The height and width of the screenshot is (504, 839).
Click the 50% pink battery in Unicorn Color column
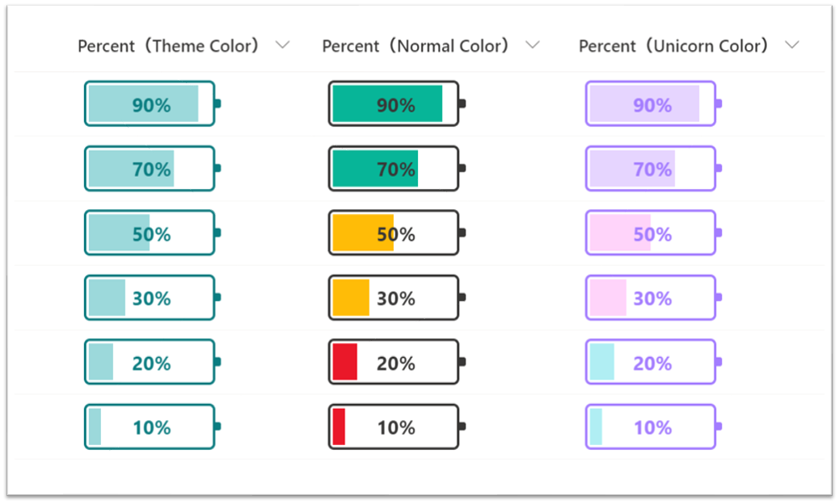click(651, 233)
